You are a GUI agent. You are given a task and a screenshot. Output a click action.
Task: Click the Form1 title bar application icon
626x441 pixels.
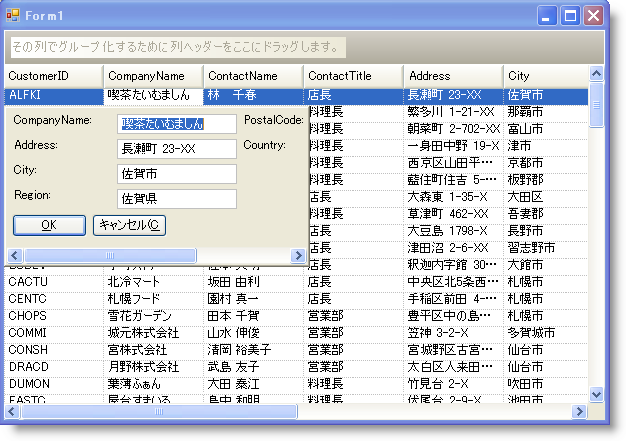point(14,16)
